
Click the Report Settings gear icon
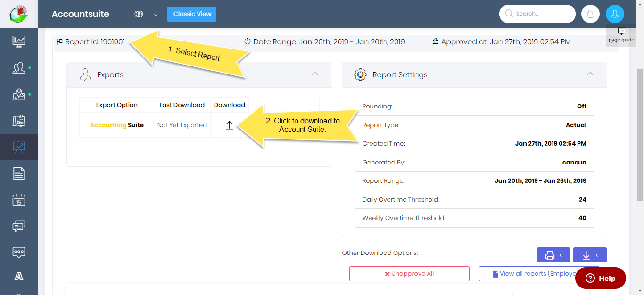(x=360, y=74)
